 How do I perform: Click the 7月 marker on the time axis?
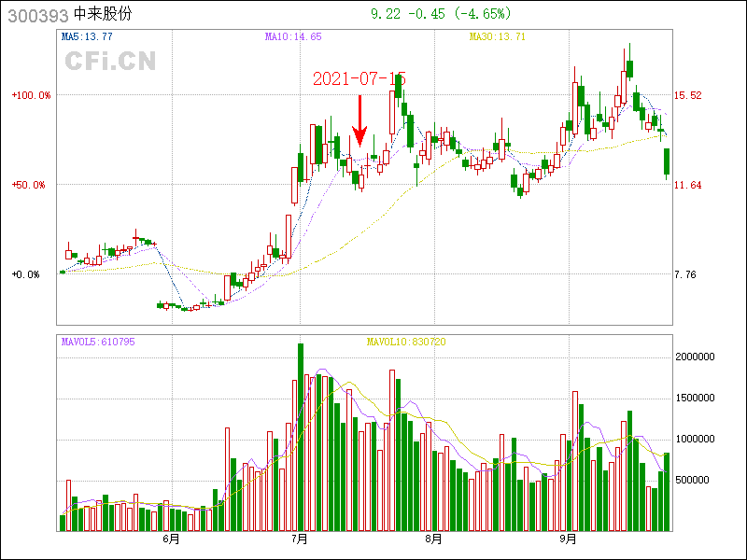pyautogui.click(x=300, y=539)
